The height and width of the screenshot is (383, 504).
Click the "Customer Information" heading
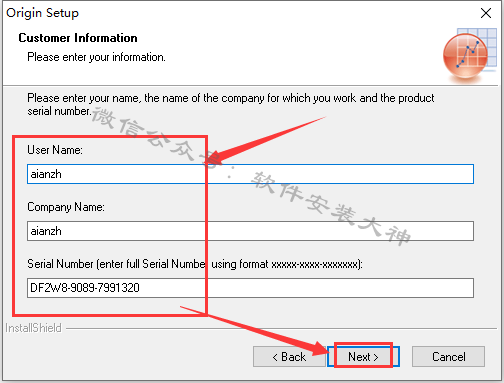(78, 38)
